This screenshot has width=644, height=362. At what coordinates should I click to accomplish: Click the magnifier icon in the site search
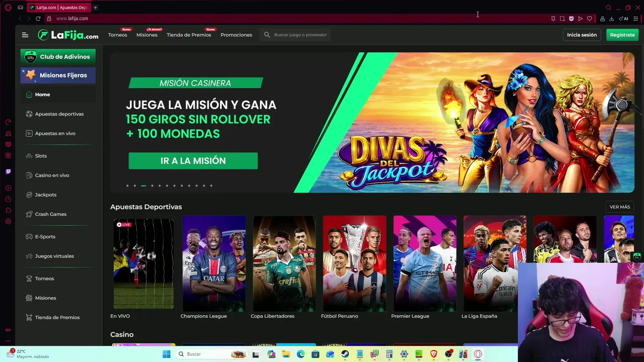point(267,35)
